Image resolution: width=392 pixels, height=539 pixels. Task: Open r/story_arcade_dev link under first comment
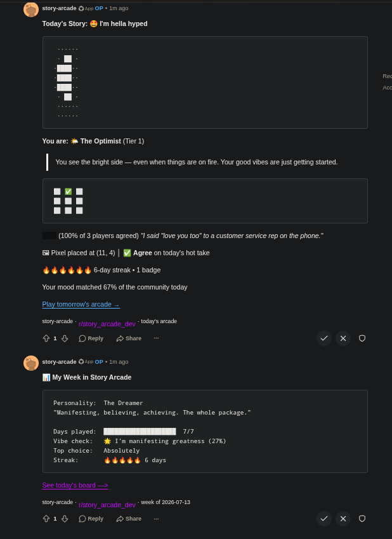click(107, 324)
